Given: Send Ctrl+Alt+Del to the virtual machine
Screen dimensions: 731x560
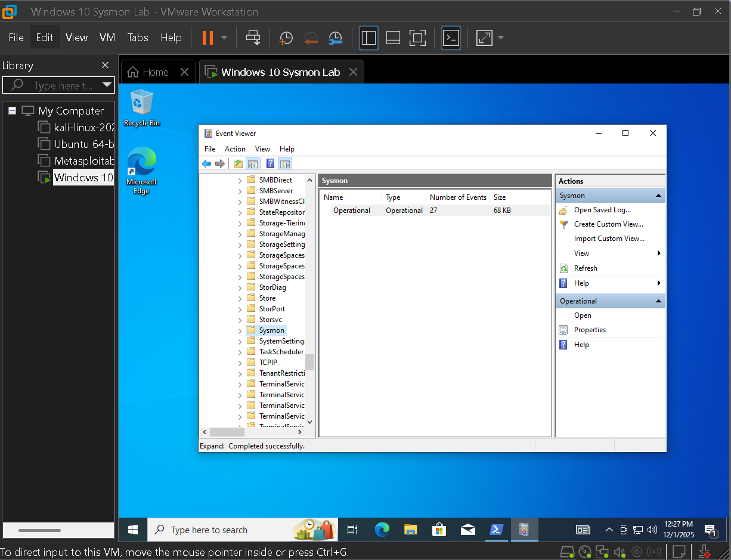Looking at the screenshot, I should [253, 38].
